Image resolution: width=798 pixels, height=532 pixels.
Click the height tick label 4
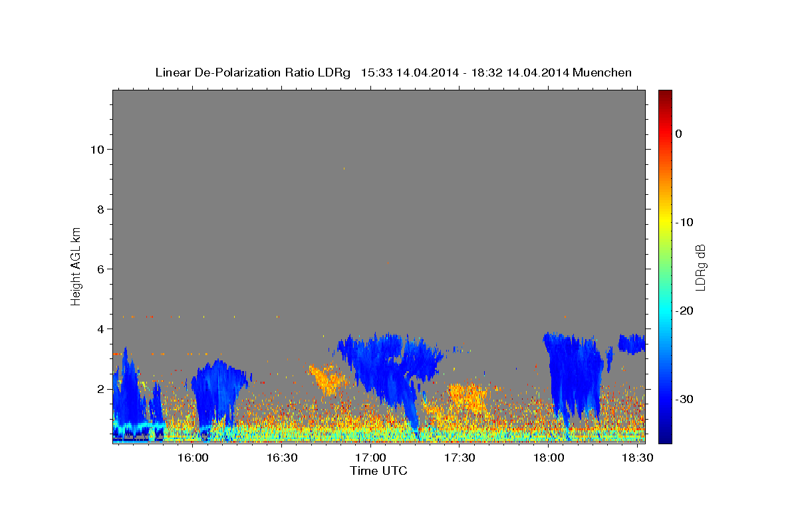101,329
